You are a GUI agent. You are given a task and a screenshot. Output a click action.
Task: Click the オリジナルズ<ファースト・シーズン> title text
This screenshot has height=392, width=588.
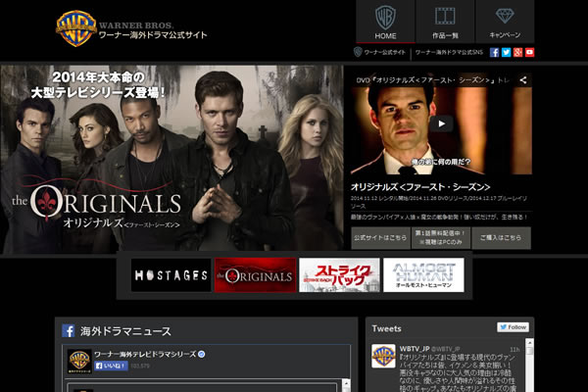[x=420, y=187]
